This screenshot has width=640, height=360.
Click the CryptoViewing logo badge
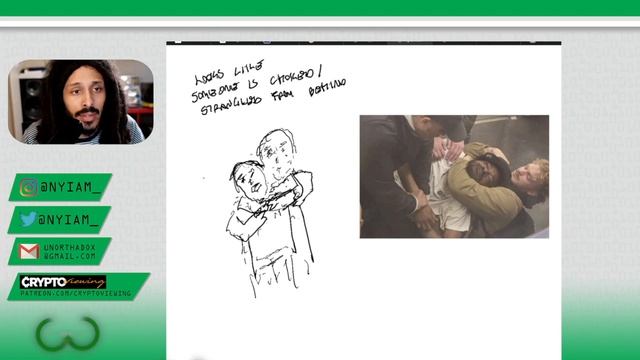point(63,282)
